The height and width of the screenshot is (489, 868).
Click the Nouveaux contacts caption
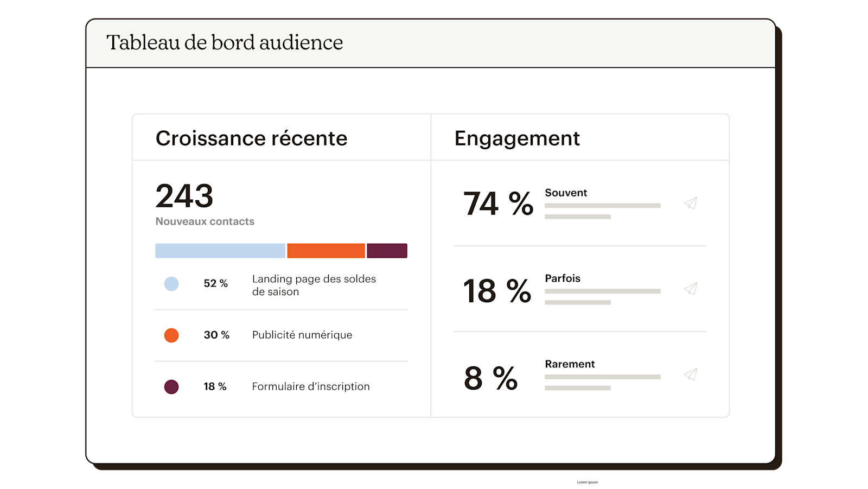205,221
